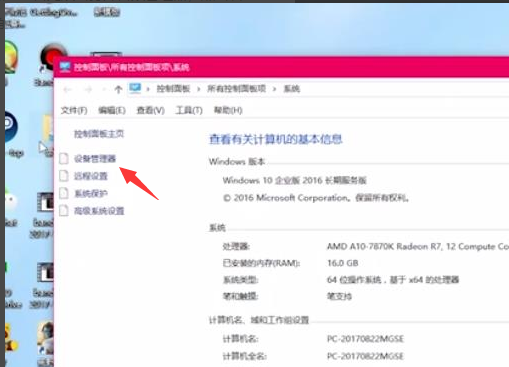Click shield icon beside 设备管理器
509x367 pixels.
point(64,159)
